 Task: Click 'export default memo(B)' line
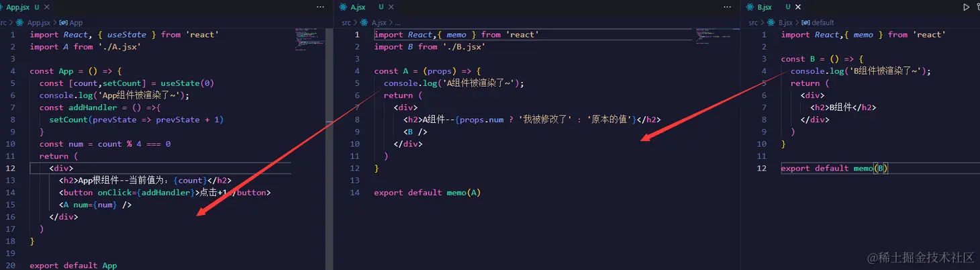coord(834,168)
